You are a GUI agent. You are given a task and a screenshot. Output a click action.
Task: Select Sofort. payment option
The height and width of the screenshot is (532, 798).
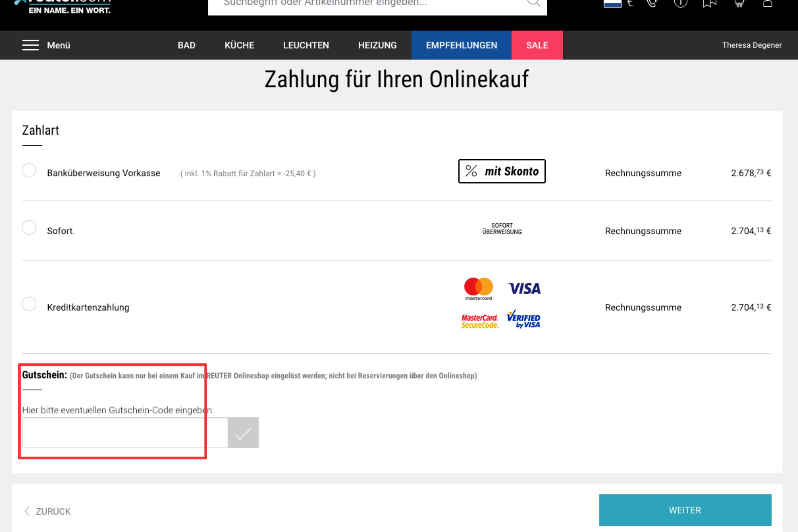[29, 228]
